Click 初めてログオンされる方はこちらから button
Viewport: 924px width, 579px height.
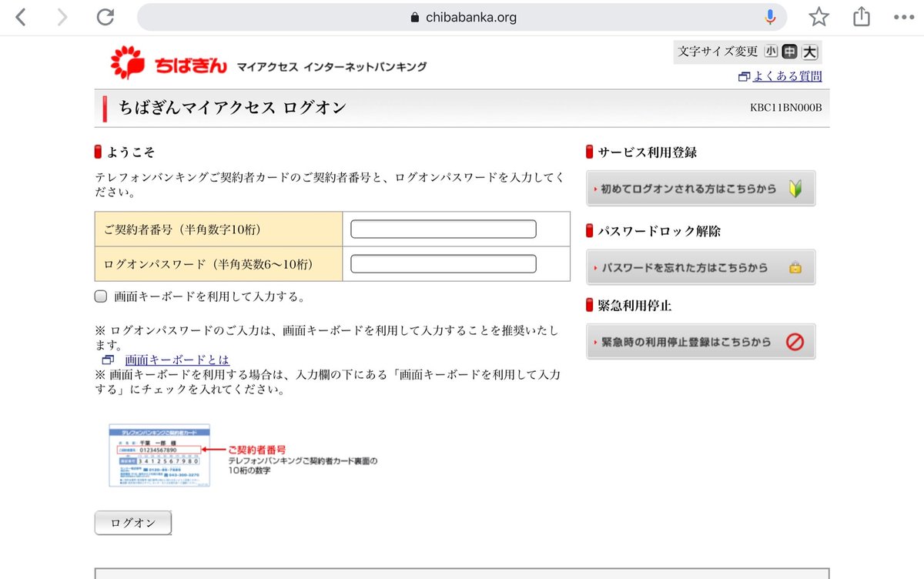click(x=701, y=189)
